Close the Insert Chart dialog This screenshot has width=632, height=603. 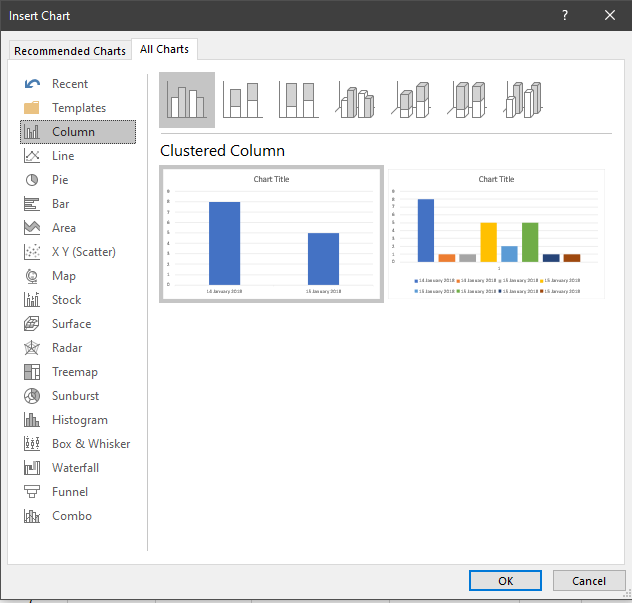(x=610, y=15)
